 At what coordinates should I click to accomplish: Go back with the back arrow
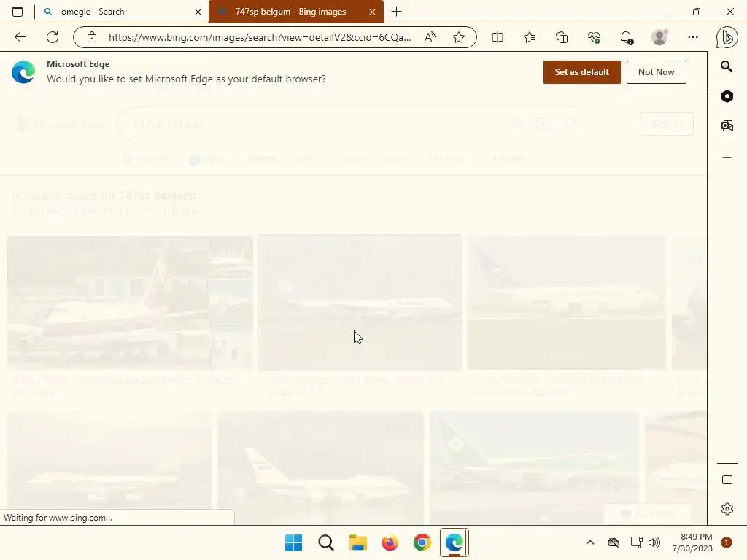(x=20, y=37)
